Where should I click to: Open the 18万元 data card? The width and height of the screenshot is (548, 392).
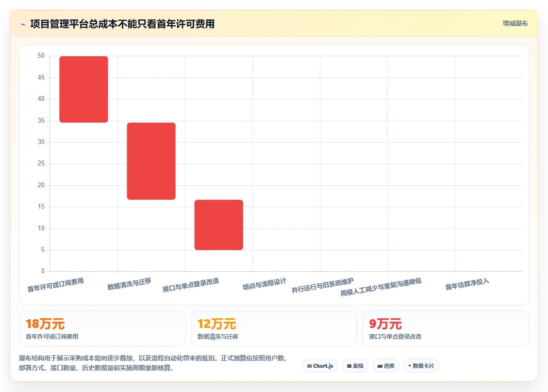pos(102,328)
